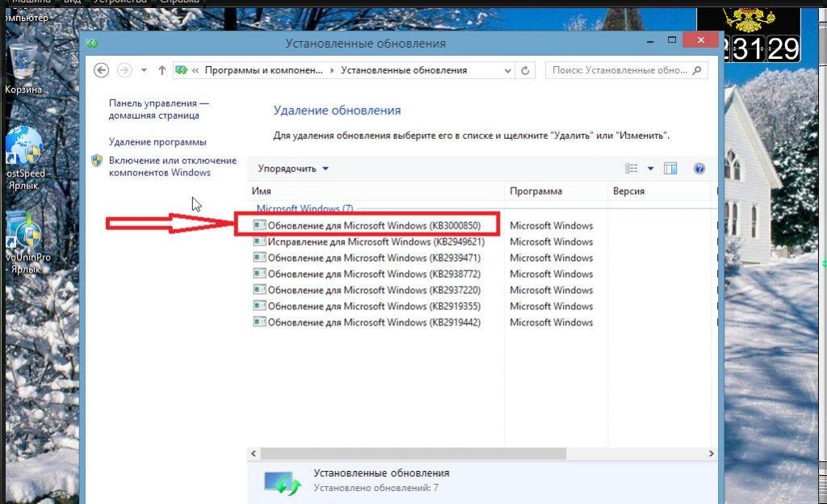Click the Forward navigation arrow
827x504 pixels.
pyautogui.click(x=124, y=70)
